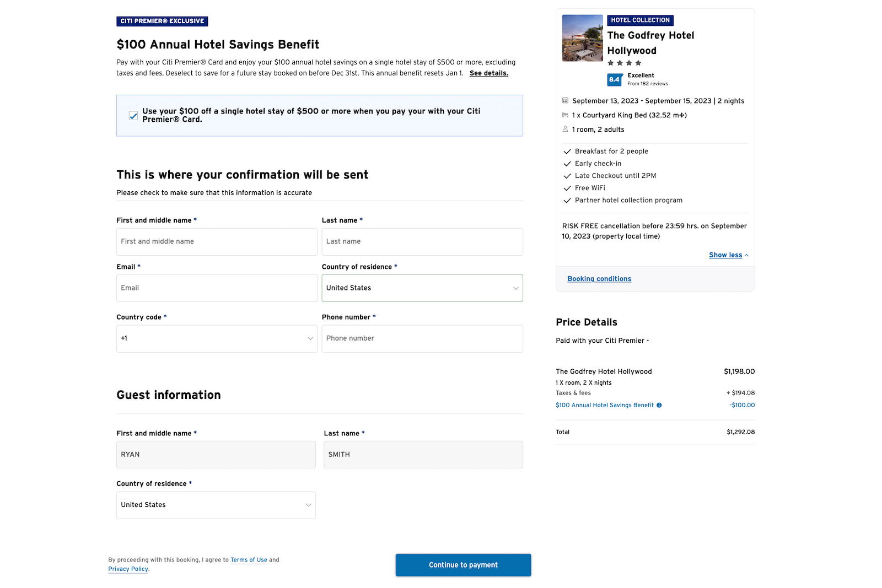Click the checkmark icon beside Free WiFi
Image resolution: width=882 pixels, height=588 pixels.
(x=567, y=188)
